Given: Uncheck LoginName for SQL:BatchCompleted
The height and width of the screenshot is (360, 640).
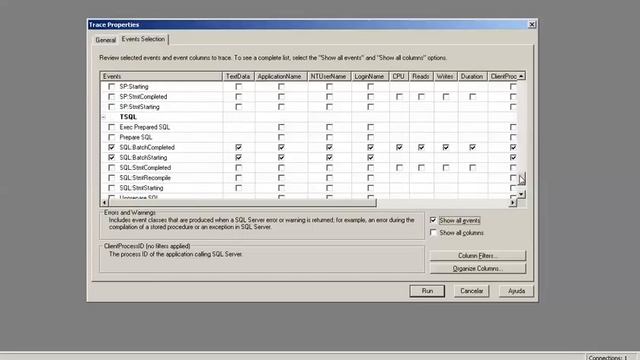Looking at the screenshot, I should (370, 147).
